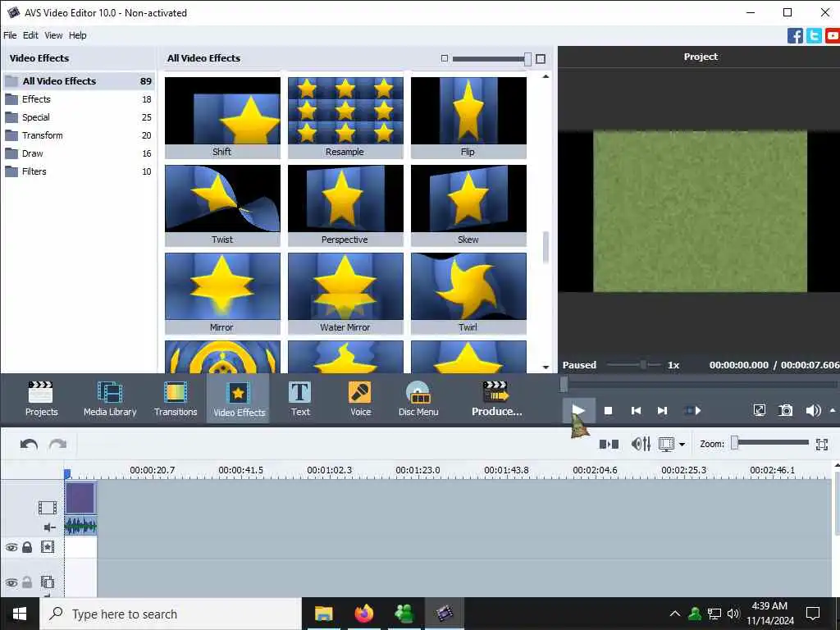Undo the last action
Viewport: 840px width, 630px height.
pos(29,444)
